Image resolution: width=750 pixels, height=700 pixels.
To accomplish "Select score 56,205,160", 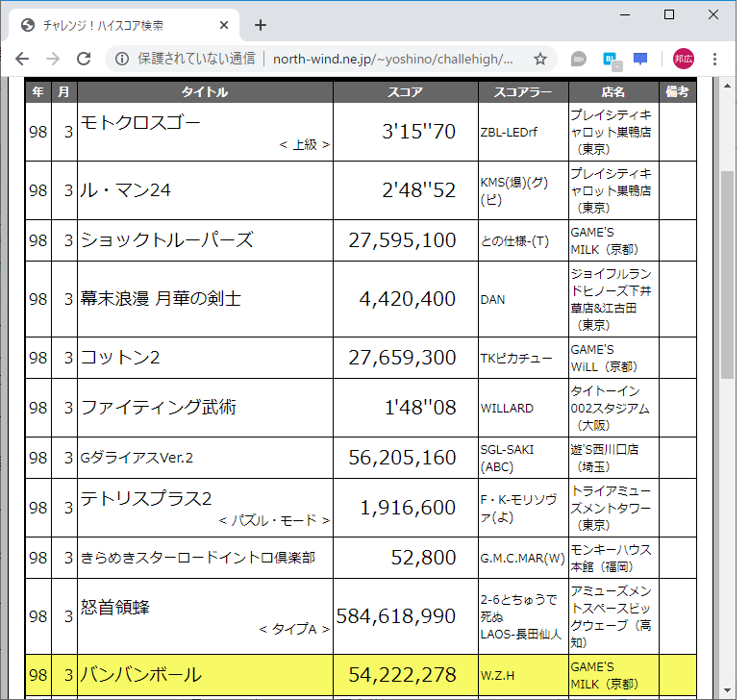I will [x=402, y=458].
